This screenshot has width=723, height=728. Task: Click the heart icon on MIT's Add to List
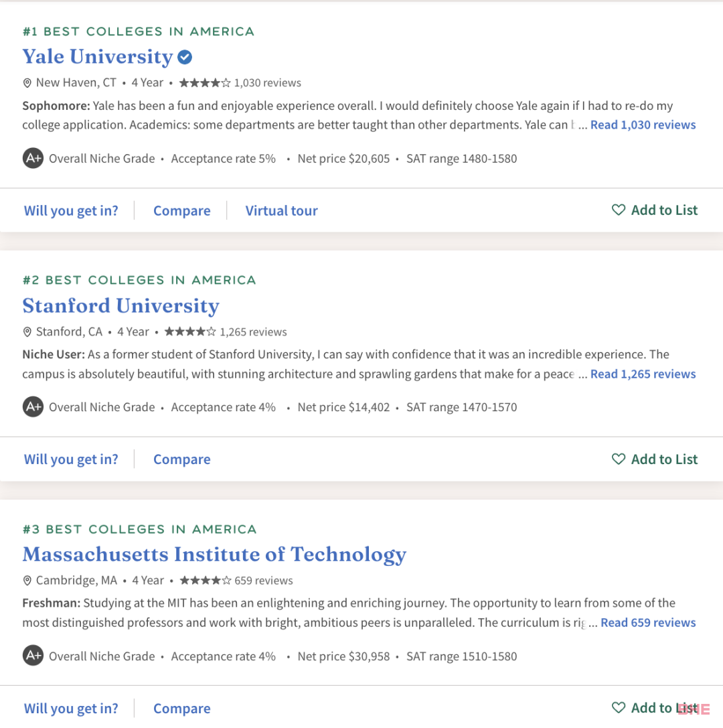618,707
